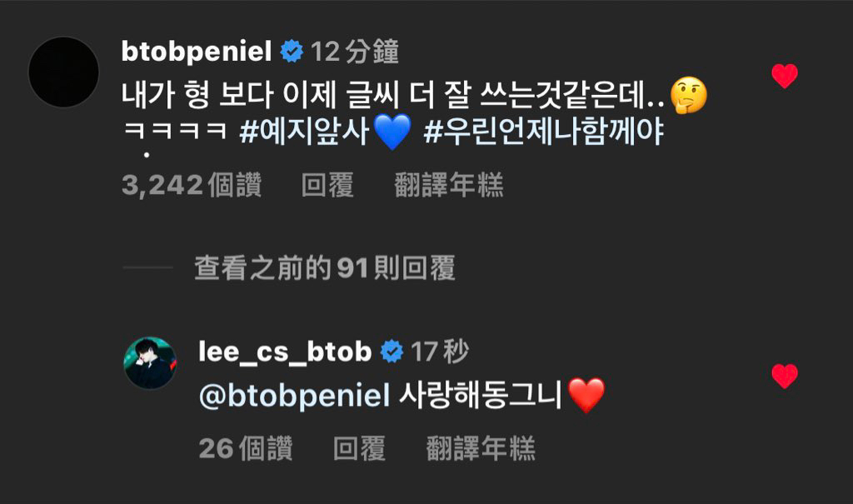
Task: Click verified badge beside lee_cs_btob
Action: coord(392,352)
